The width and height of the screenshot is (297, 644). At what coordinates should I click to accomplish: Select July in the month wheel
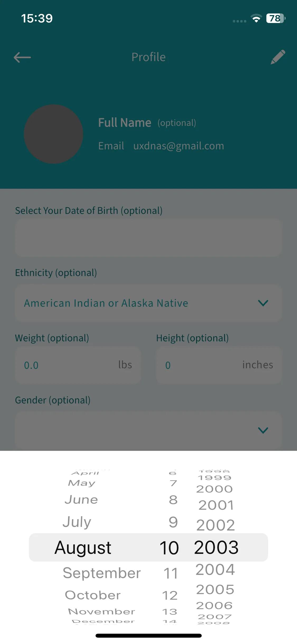77,522
